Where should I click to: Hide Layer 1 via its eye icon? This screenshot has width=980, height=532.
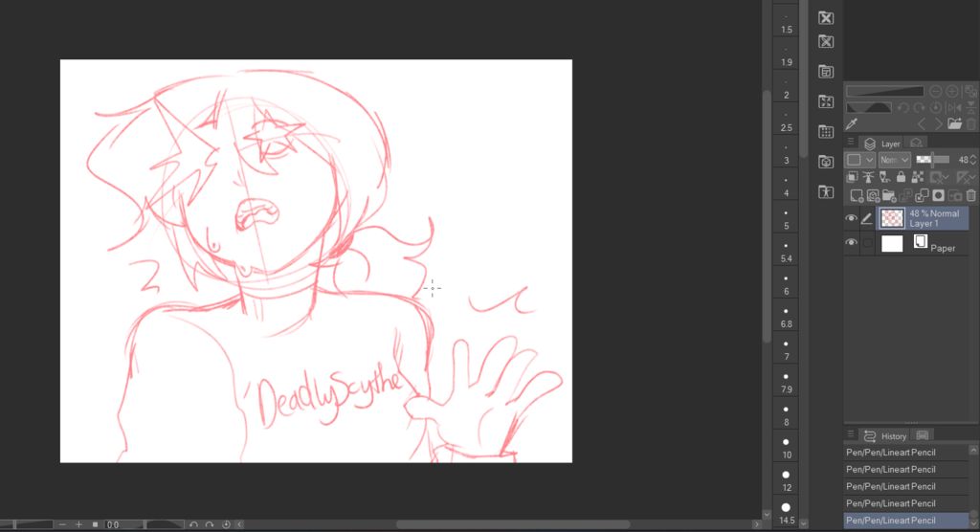click(851, 218)
